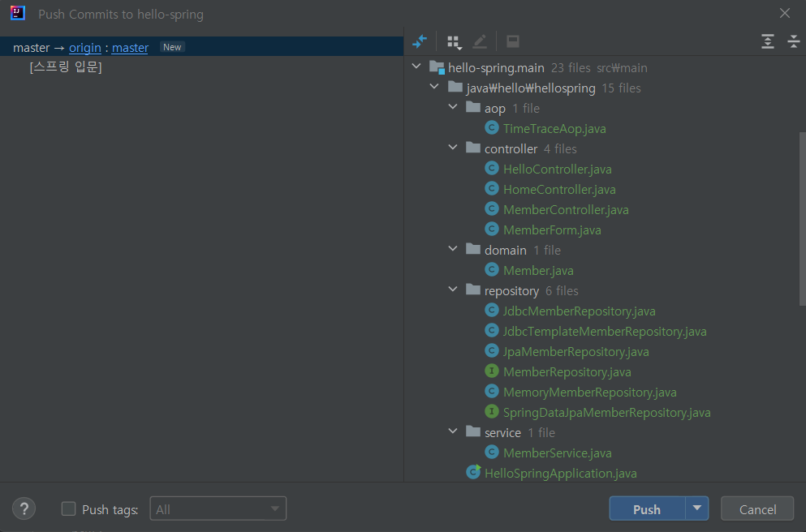
Task: Click the aop folder icon
Action: [x=473, y=107]
